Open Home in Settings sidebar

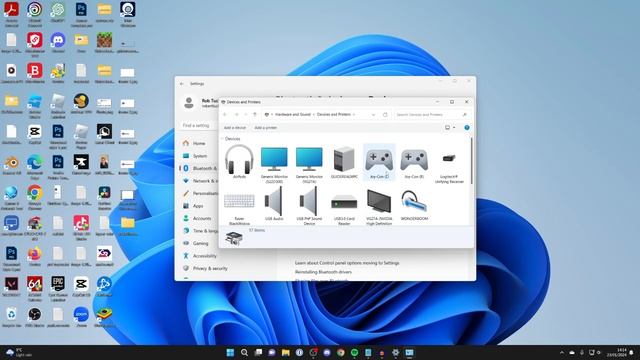pyautogui.click(x=199, y=143)
